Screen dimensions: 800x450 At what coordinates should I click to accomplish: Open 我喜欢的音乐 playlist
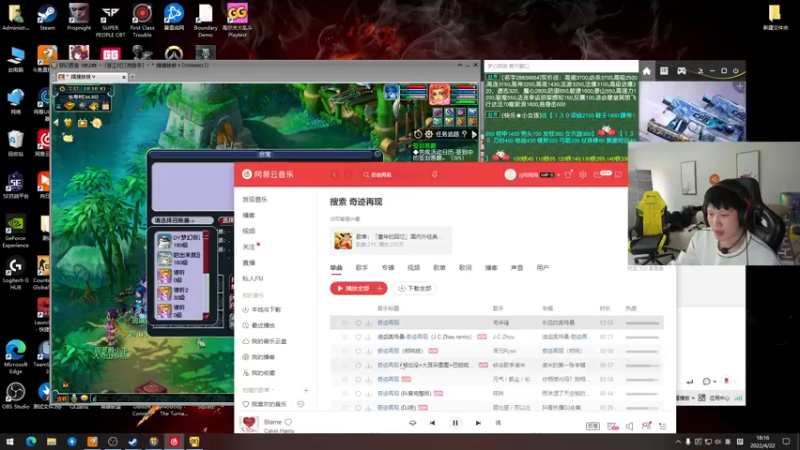click(265, 404)
